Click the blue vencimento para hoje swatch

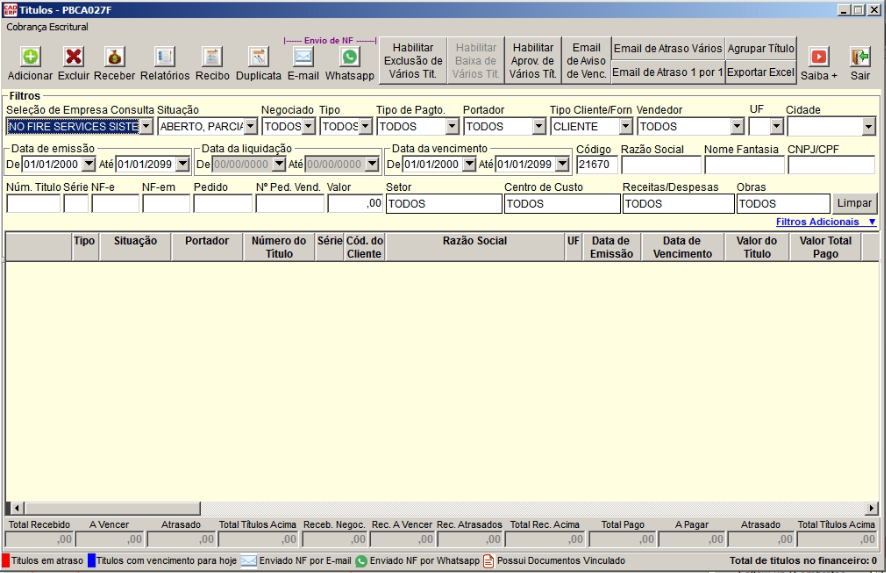(x=92, y=561)
